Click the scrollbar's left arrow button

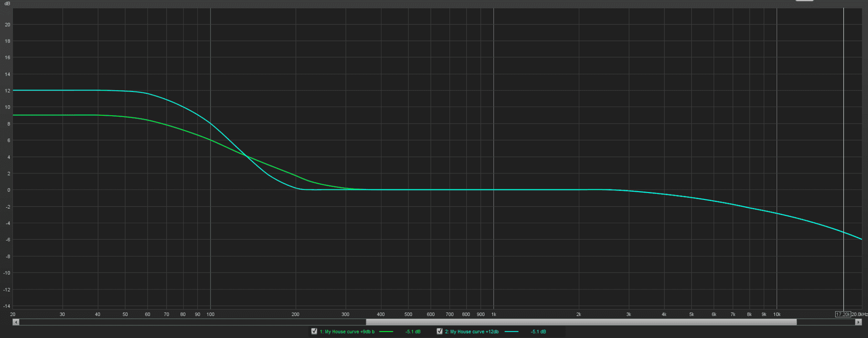click(x=16, y=322)
